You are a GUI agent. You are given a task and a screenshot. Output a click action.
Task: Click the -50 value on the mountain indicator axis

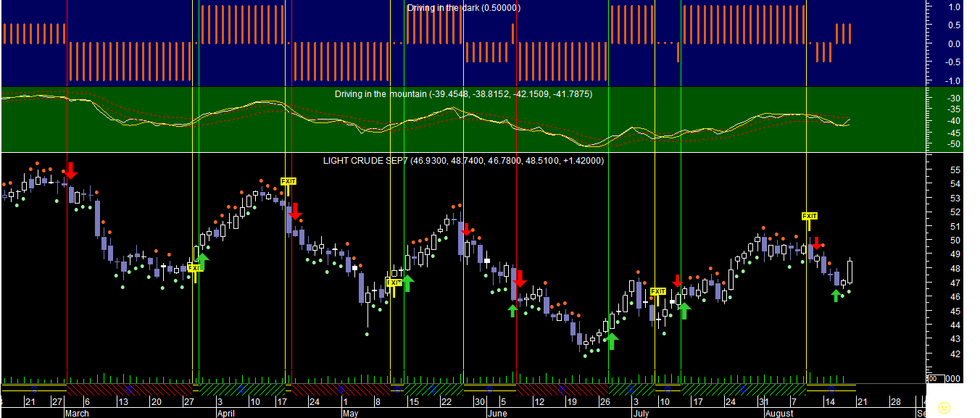(954, 144)
